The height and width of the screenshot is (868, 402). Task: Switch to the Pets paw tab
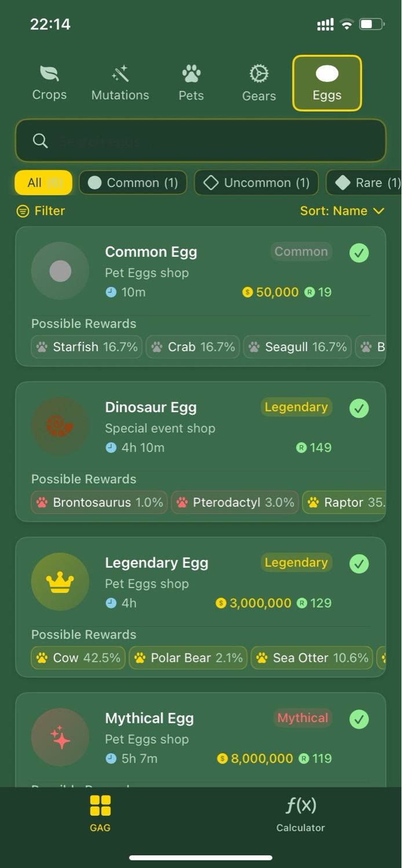pos(191,83)
